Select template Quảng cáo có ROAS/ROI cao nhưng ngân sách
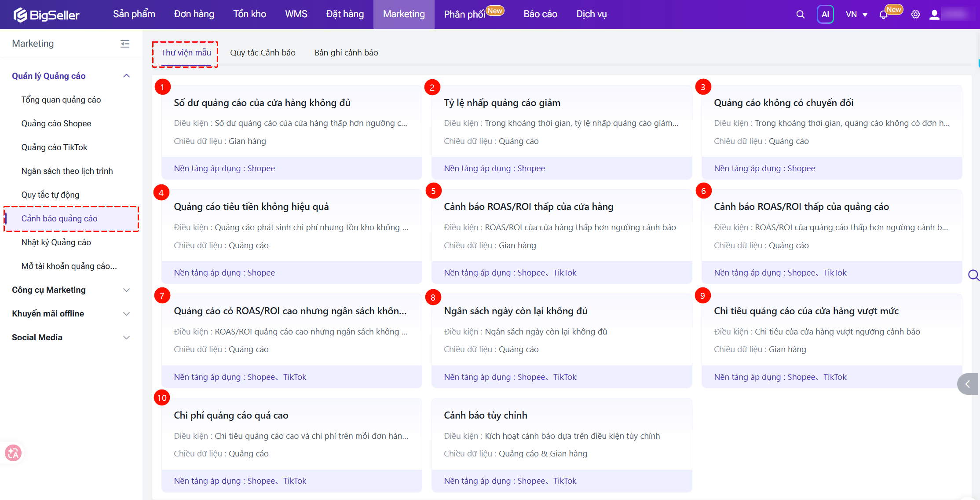Image resolution: width=980 pixels, height=500 pixels. coord(292,341)
